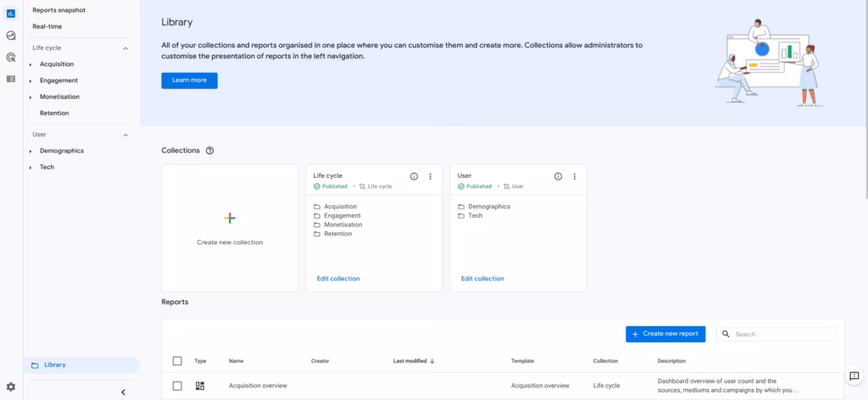Click the reports Search field
Image resolution: width=868 pixels, height=400 pixels.
click(x=776, y=334)
